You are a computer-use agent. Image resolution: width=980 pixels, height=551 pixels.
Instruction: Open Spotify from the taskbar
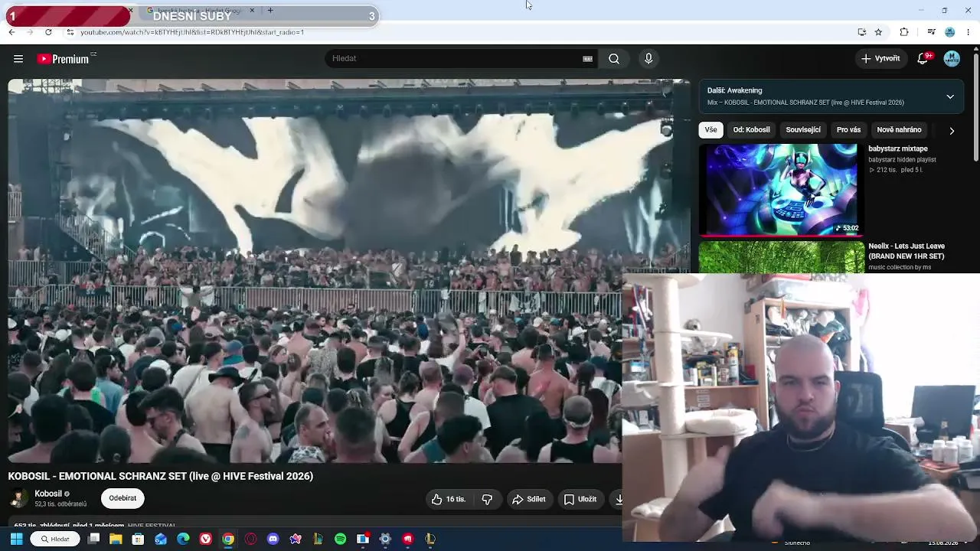(x=341, y=539)
